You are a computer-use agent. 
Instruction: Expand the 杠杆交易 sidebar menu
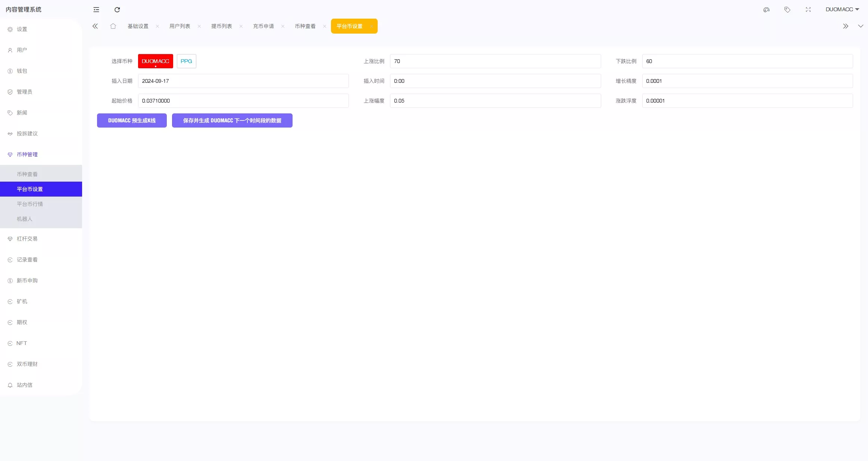(x=27, y=239)
